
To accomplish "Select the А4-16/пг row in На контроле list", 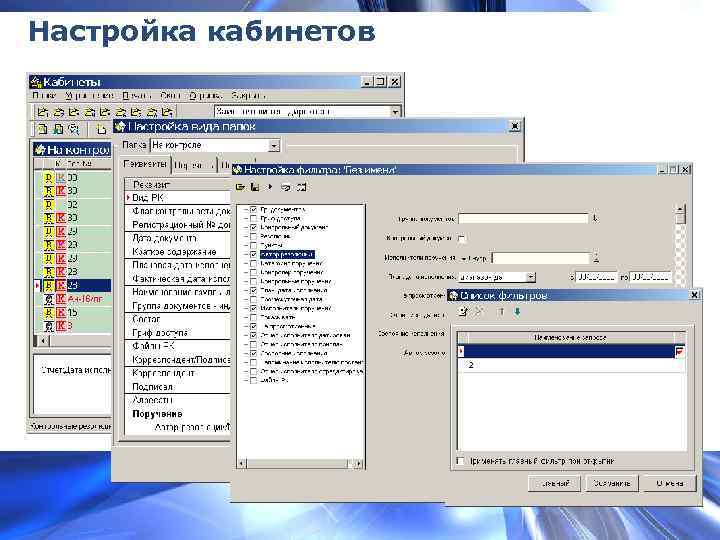I will coord(73,299).
